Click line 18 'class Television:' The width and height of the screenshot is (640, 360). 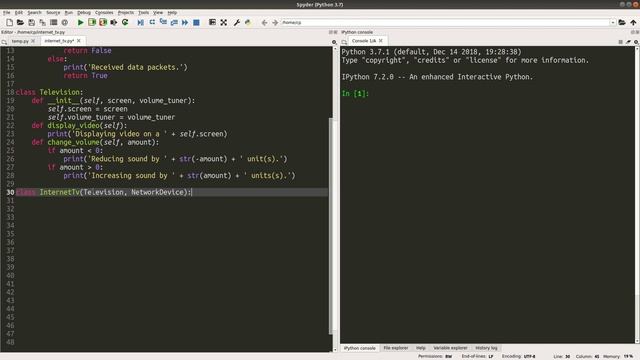pyautogui.click(x=49, y=92)
